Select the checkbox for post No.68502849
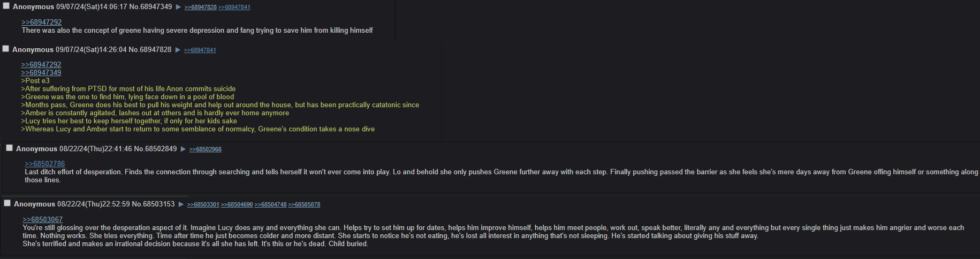 (9, 148)
